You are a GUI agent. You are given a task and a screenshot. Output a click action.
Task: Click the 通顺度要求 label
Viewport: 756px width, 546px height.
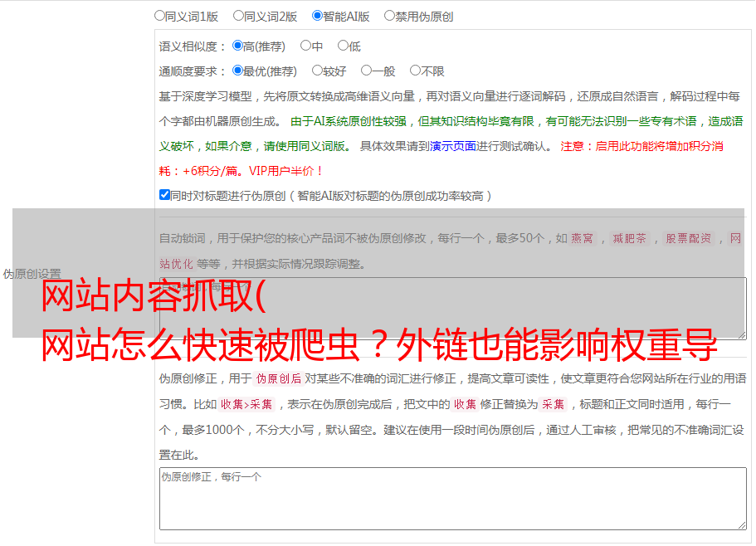[192, 71]
